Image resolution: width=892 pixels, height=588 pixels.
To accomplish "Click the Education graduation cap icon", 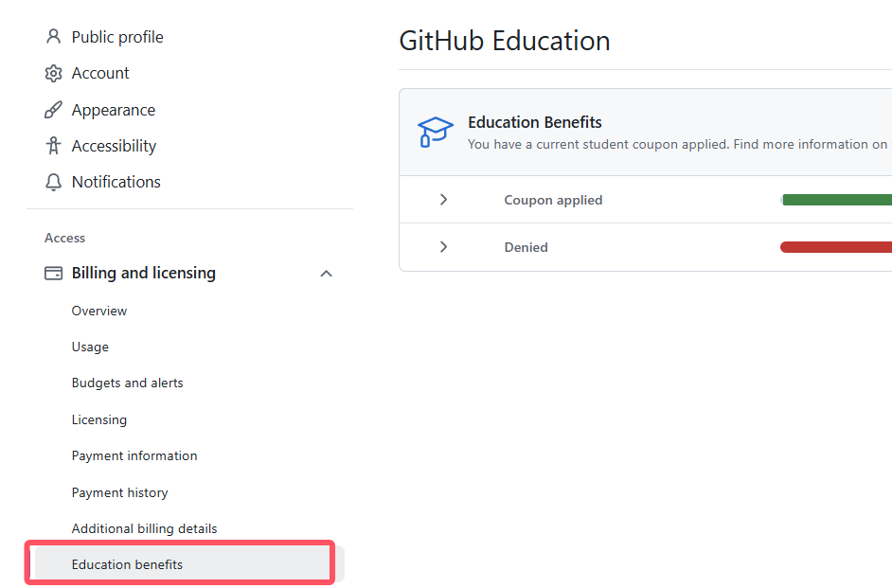I will click(x=436, y=132).
